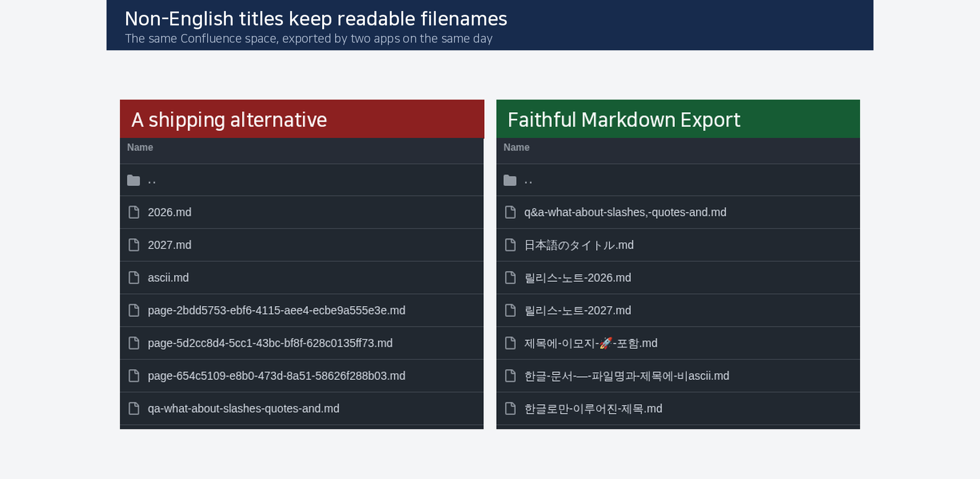Click parent folder icon in shipping alternative panel
Image resolution: width=980 pixels, height=479 pixels.
[134, 180]
